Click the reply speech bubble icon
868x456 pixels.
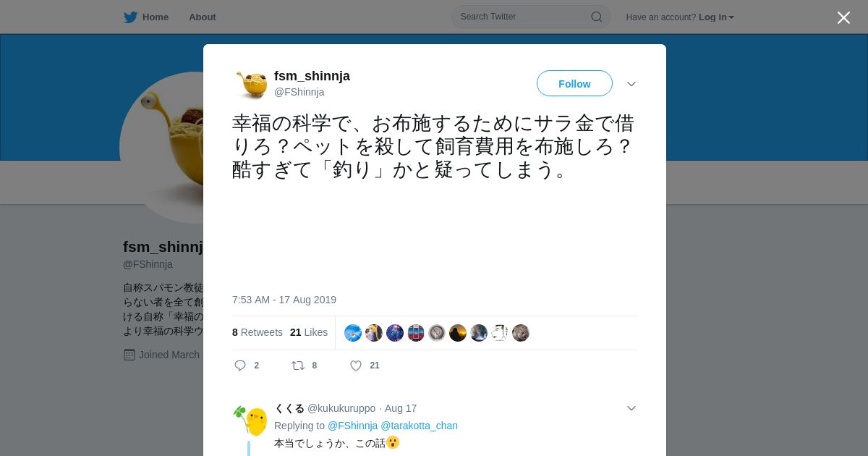pyautogui.click(x=240, y=366)
